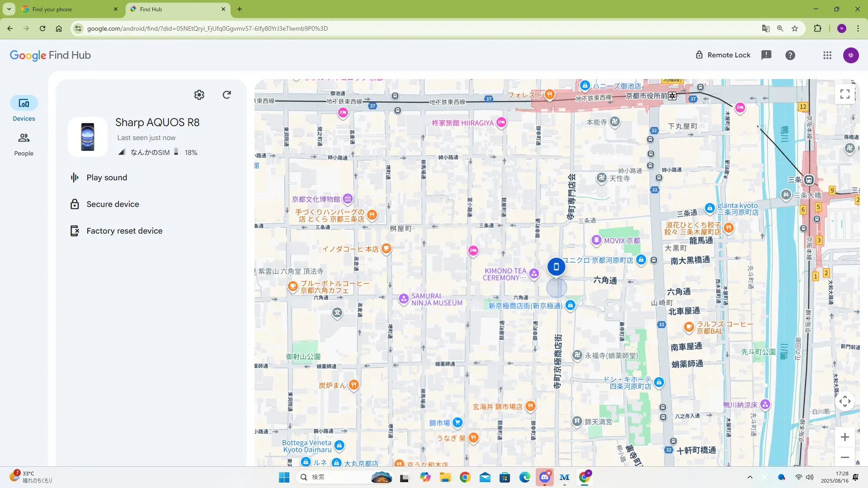Center the map on device location
The image size is (868, 488).
845,401
